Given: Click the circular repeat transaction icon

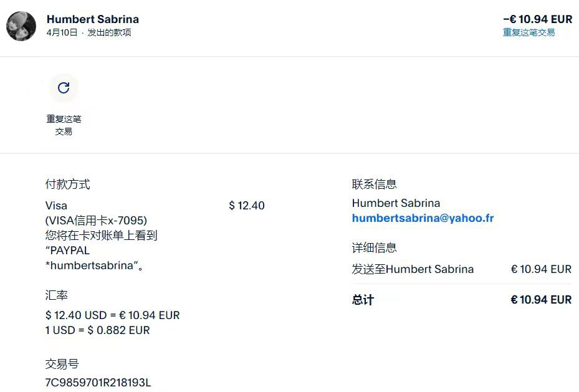Looking at the screenshot, I should click(64, 88).
